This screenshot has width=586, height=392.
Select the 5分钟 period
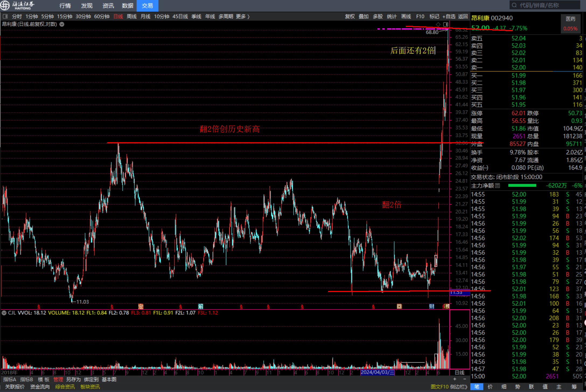[47, 16]
